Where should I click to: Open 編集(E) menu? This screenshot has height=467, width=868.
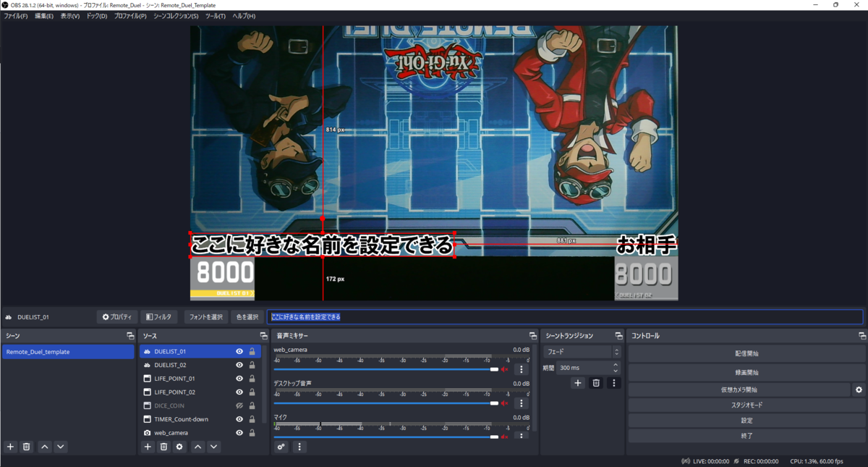[44, 16]
